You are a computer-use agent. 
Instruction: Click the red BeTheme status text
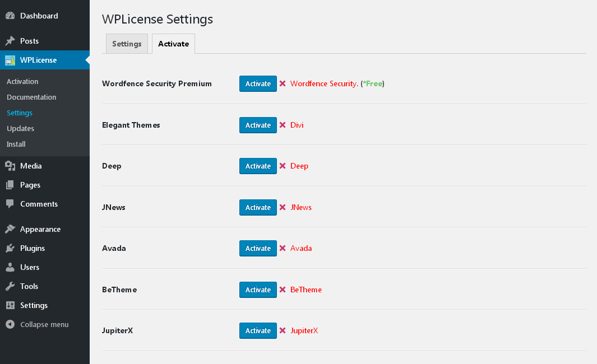(306, 290)
